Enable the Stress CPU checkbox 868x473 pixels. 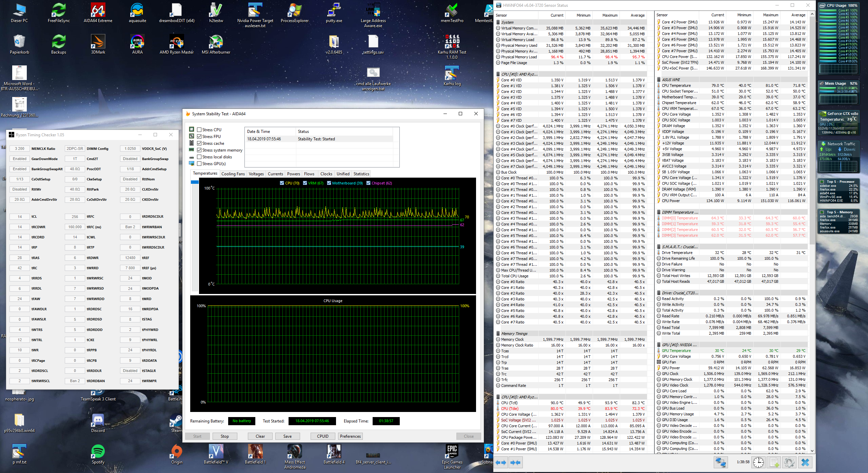click(x=199, y=130)
